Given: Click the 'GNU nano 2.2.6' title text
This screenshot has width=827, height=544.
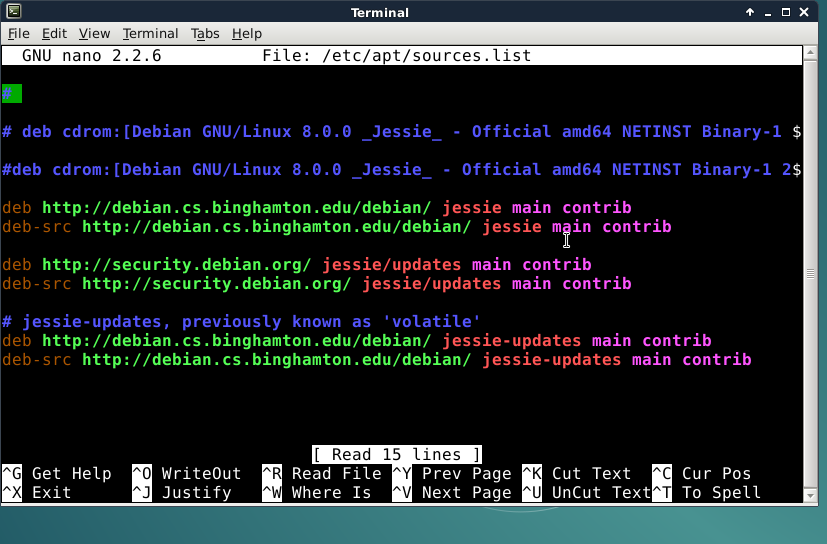Looking at the screenshot, I should click(92, 56).
